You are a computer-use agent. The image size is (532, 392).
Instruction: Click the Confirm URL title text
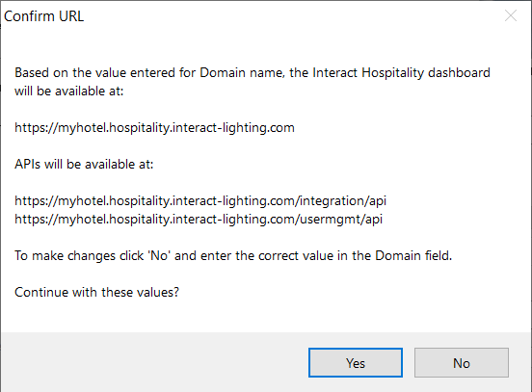43,16
